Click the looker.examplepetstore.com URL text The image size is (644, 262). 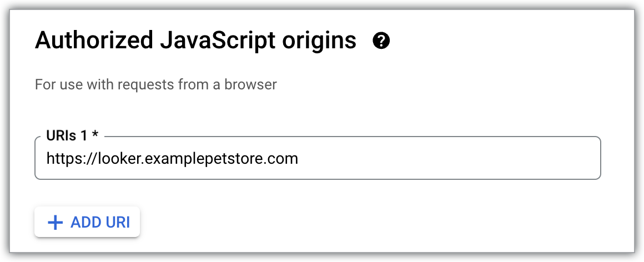click(172, 159)
